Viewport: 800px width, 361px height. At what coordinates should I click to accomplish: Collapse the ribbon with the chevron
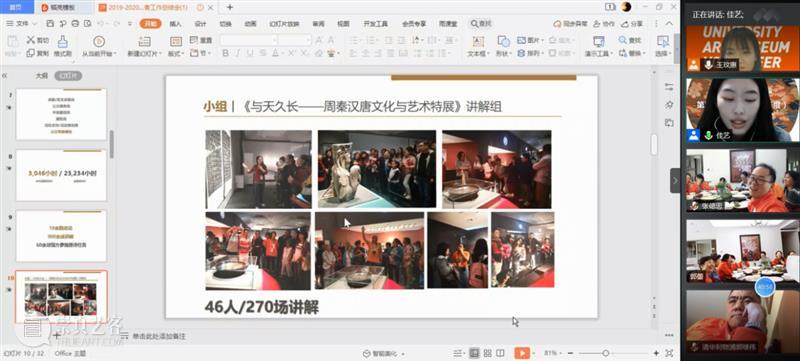[x=668, y=23]
